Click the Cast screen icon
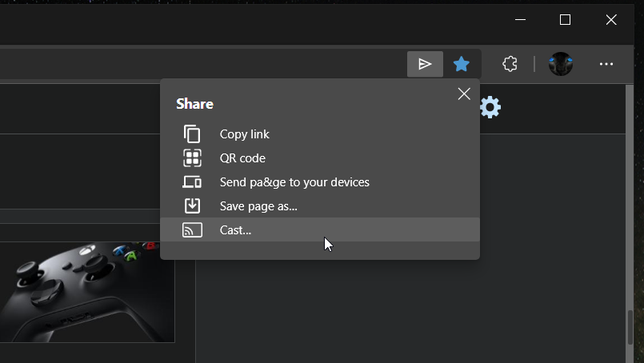Image resolution: width=644 pixels, height=363 pixels. pyautogui.click(x=192, y=230)
